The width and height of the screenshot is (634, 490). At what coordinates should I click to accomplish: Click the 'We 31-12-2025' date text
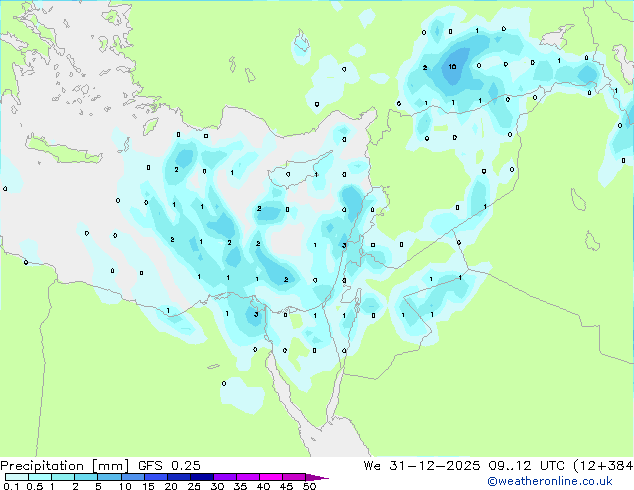(422, 465)
